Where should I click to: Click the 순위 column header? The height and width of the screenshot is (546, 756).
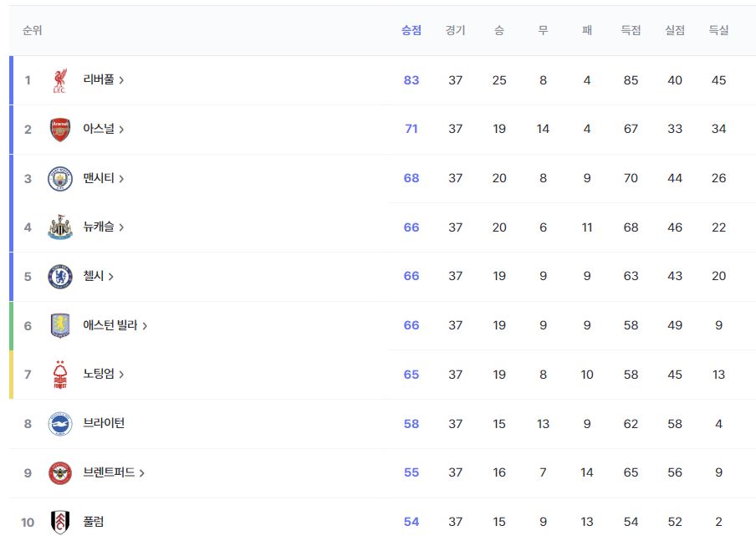pyautogui.click(x=33, y=30)
